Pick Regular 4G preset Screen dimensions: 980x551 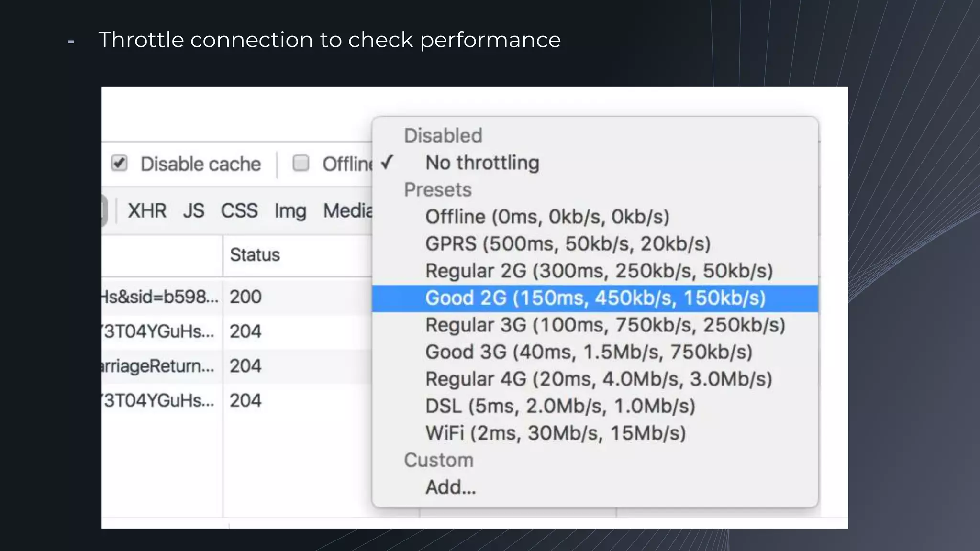point(599,379)
